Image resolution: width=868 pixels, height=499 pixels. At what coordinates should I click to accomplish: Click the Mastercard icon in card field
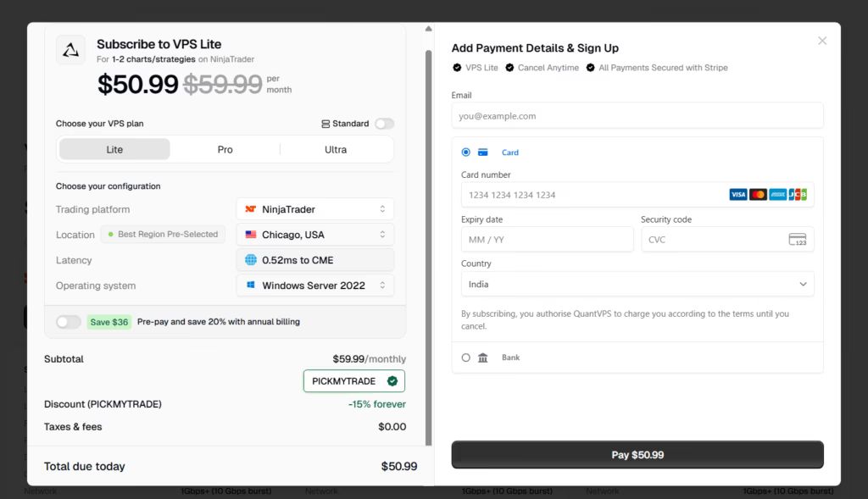pyautogui.click(x=757, y=194)
